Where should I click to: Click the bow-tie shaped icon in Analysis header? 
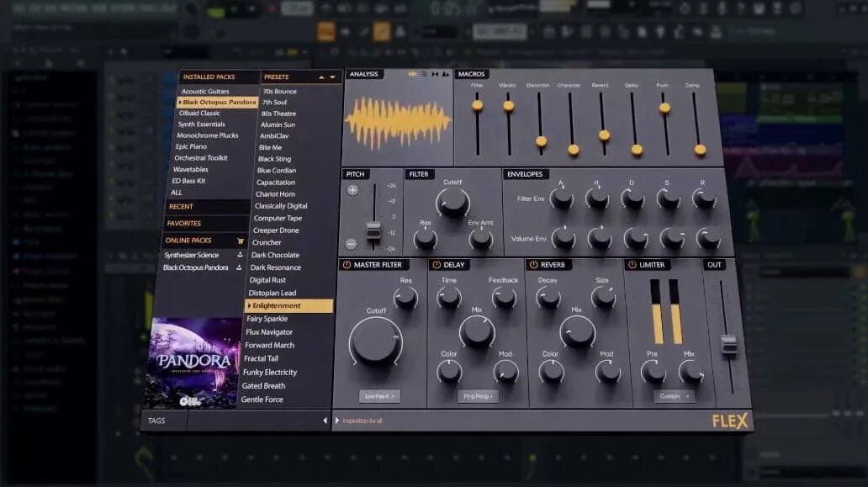click(x=435, y=74)
